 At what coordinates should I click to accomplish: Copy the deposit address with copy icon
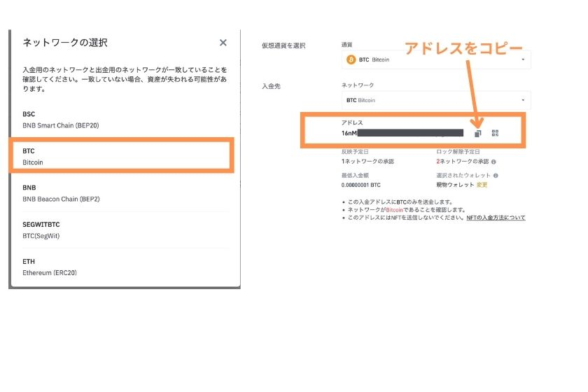477,134
